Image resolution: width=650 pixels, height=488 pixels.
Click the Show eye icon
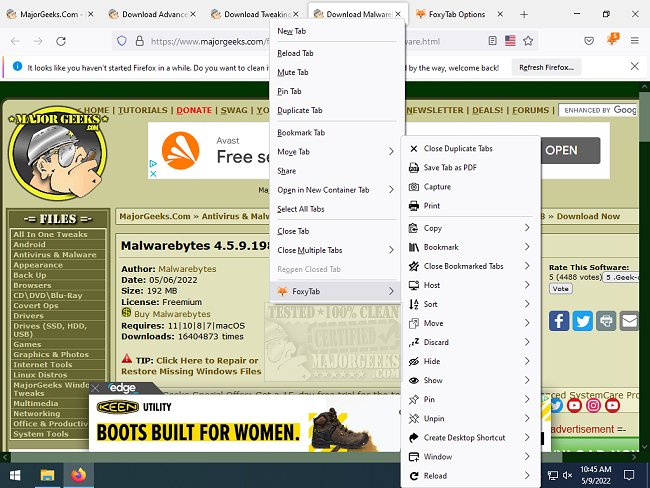[x=414, y=380]
